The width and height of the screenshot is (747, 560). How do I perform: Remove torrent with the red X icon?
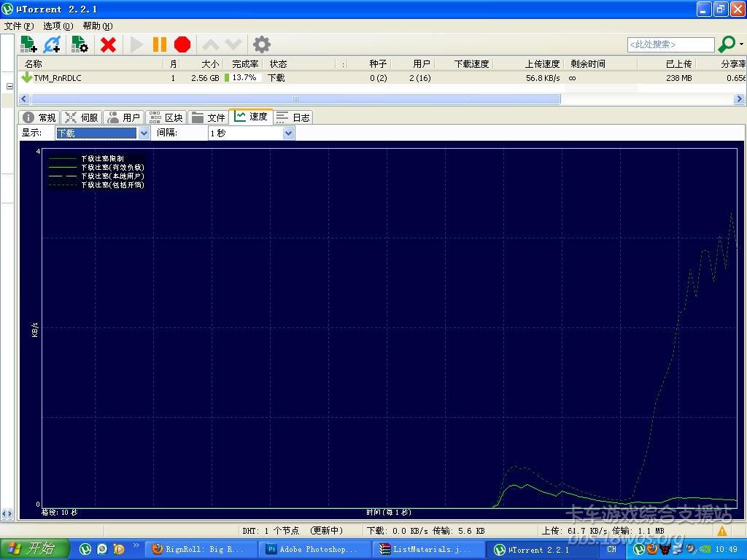point(108,44)
